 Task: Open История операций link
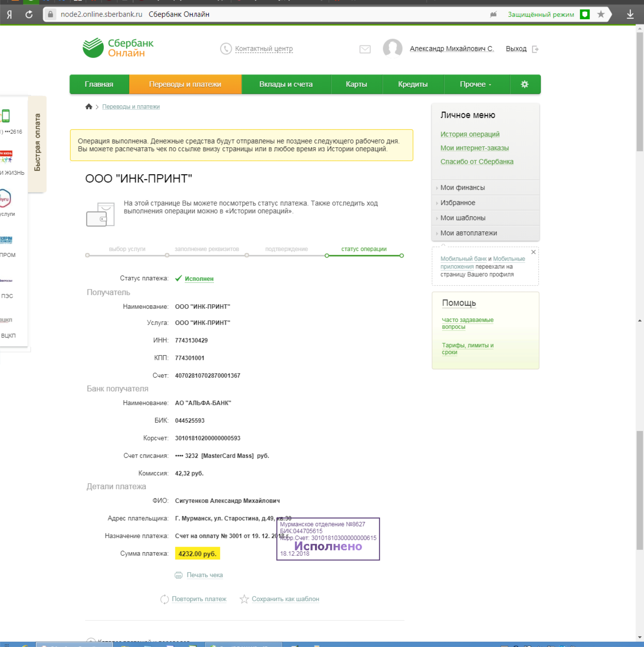470,134
